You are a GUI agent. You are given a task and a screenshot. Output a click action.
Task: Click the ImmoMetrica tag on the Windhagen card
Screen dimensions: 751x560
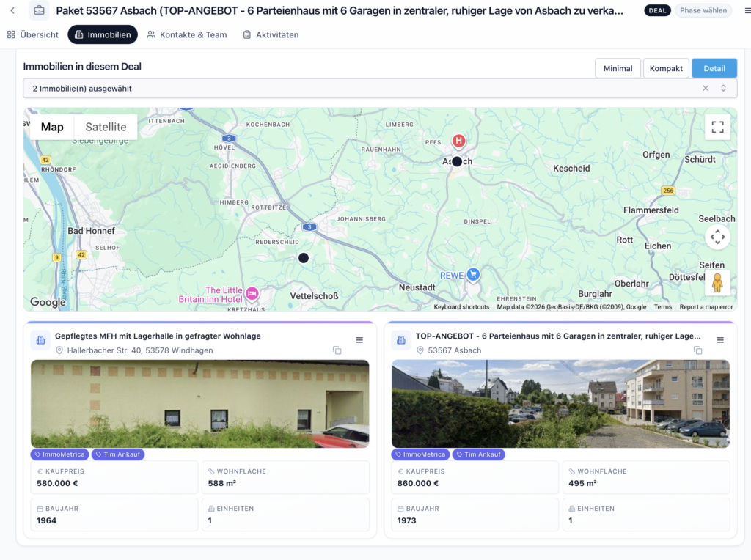click(59, 454)
